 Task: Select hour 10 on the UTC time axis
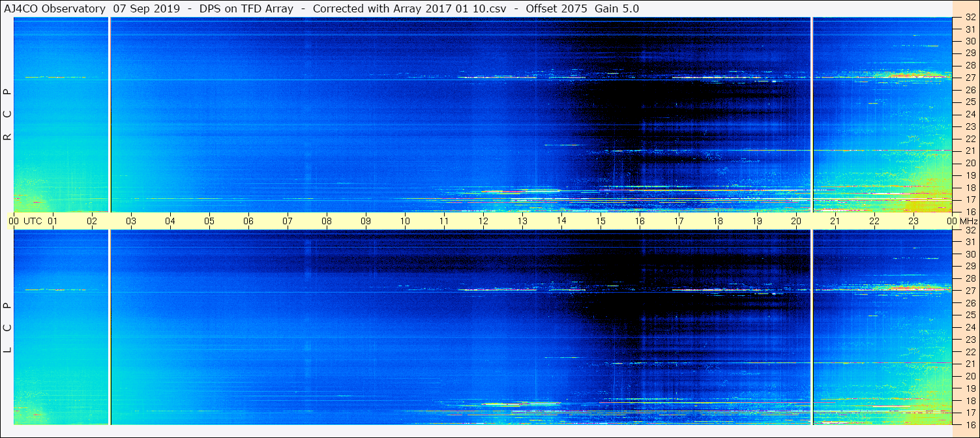coord(405,221)
